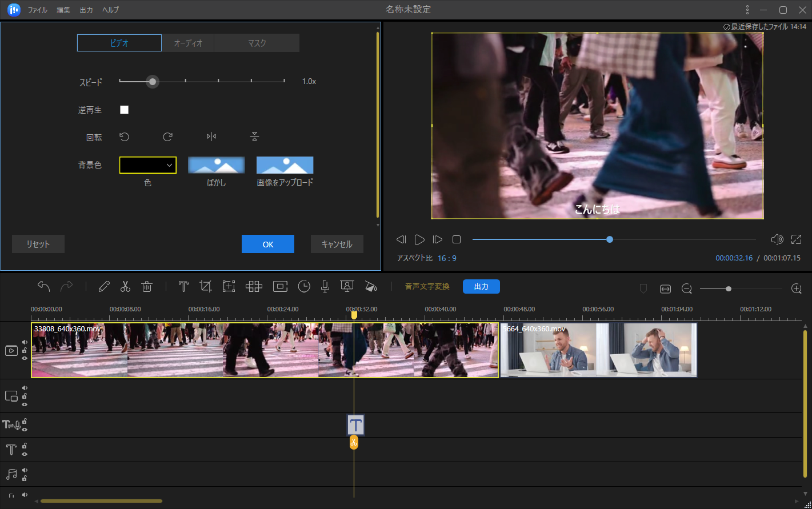Open the screen presenter recording tool
Screen dimensions: 812x509
click(x=346, y=286)
